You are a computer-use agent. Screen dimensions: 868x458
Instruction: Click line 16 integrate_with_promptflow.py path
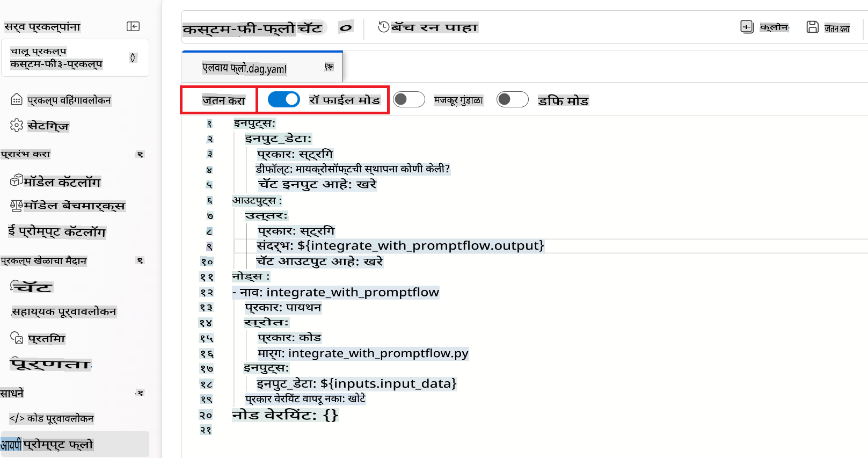[378, 353]
